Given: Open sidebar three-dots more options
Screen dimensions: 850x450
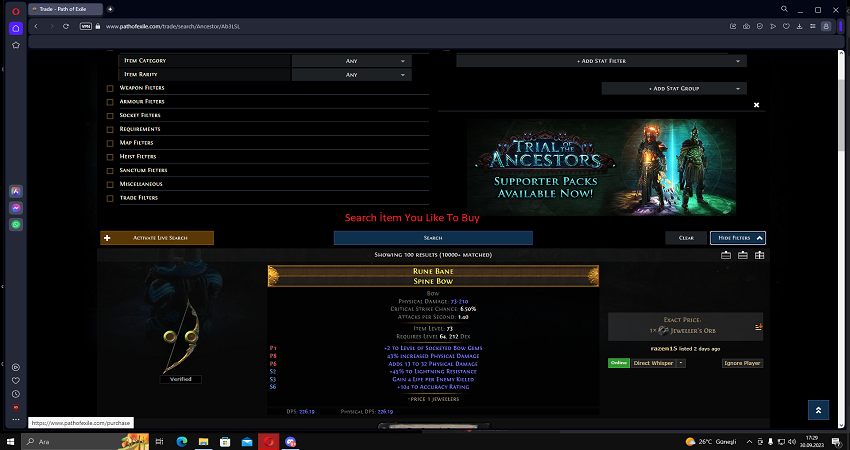Looking at the screenshot, I should (x=16, y=419).
